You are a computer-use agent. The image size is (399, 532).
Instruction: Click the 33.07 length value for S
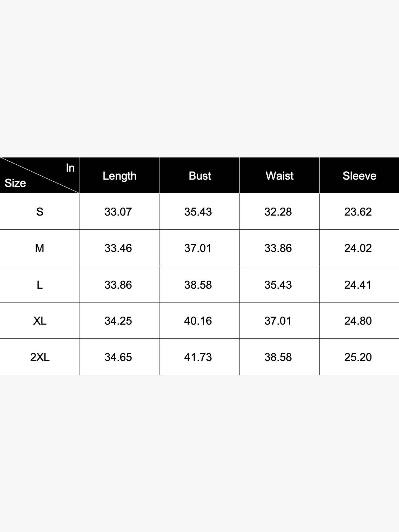coord(118,212)
